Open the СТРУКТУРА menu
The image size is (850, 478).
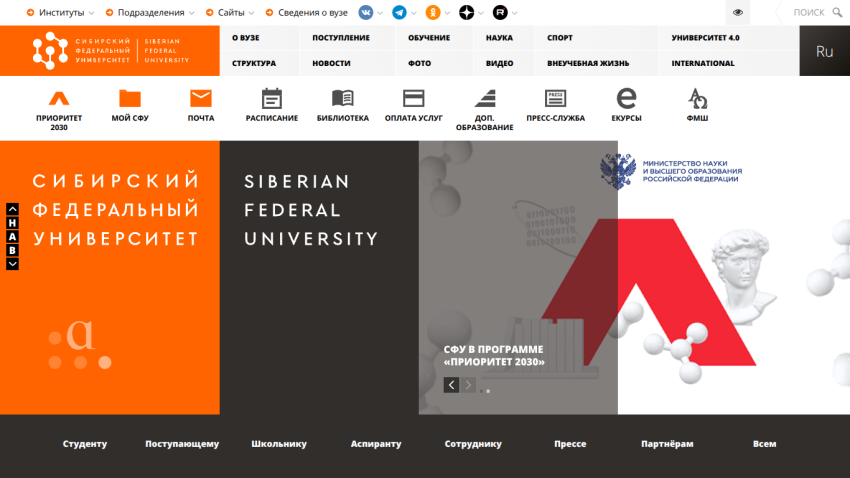click(254, 63)
